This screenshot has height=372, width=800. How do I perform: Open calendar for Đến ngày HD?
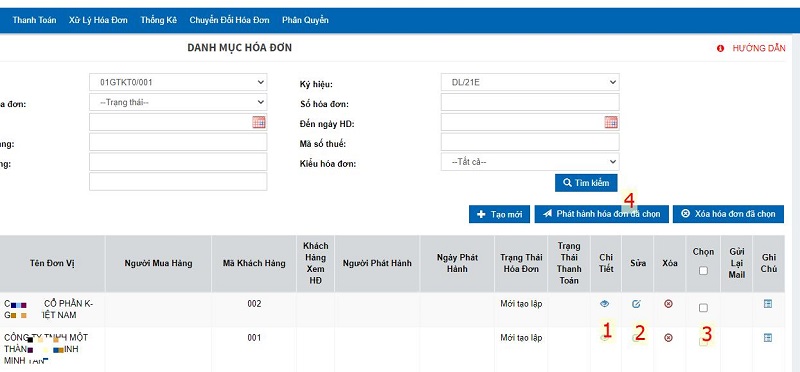coord(611,122)
